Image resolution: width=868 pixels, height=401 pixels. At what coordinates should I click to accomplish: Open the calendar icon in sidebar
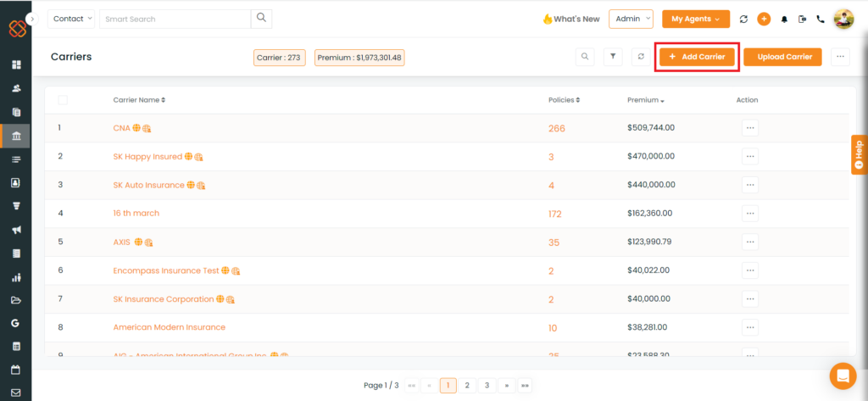[16, 370]
